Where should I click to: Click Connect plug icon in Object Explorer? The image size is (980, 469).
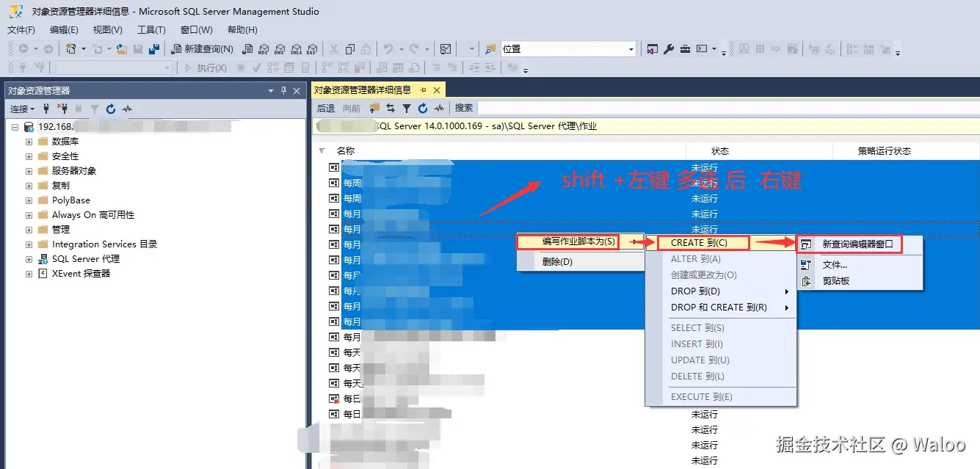[47, 109]
